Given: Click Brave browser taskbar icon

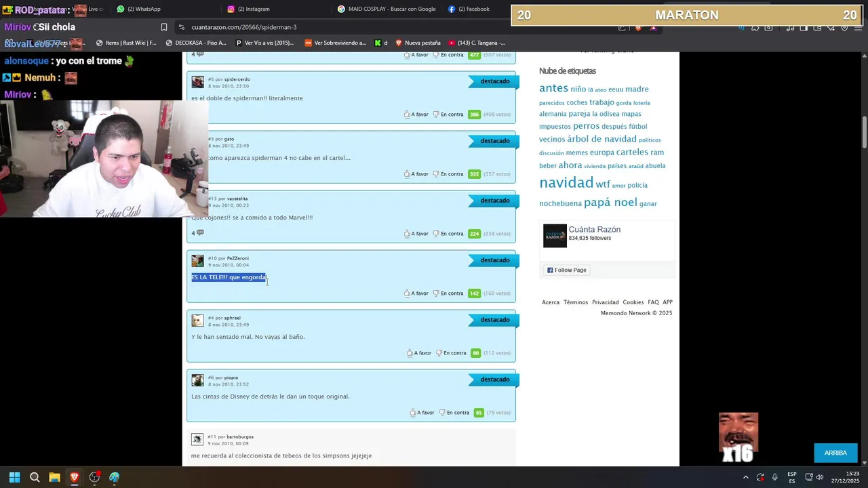Looking at the screenshot, I should tap(75, 477).
